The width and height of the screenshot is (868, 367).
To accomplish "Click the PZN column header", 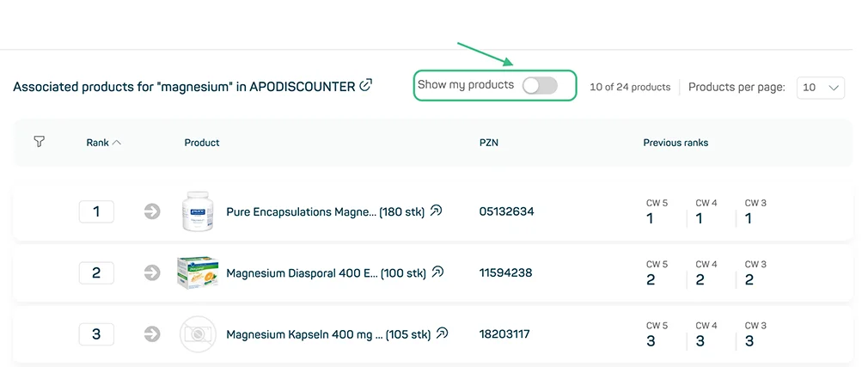I will [489, 143].
